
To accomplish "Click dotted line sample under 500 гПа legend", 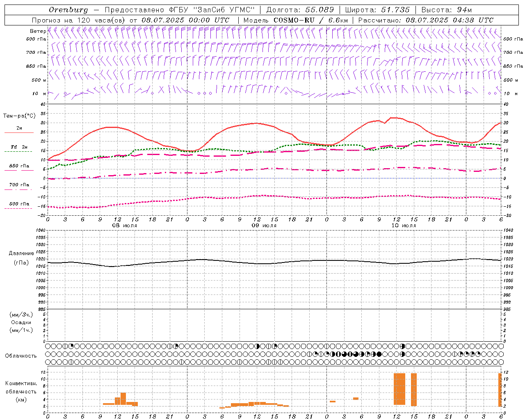I will pyautogui.click(x=18, y=209).
